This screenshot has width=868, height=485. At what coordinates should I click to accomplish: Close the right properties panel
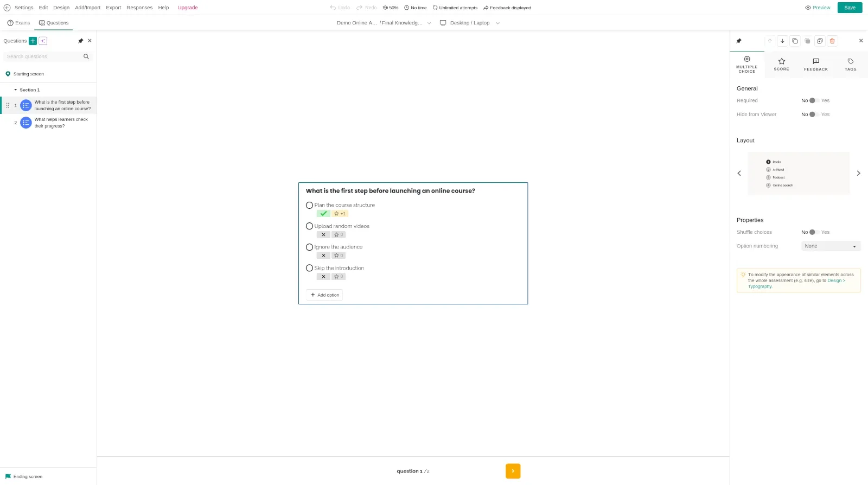[861, 41]
